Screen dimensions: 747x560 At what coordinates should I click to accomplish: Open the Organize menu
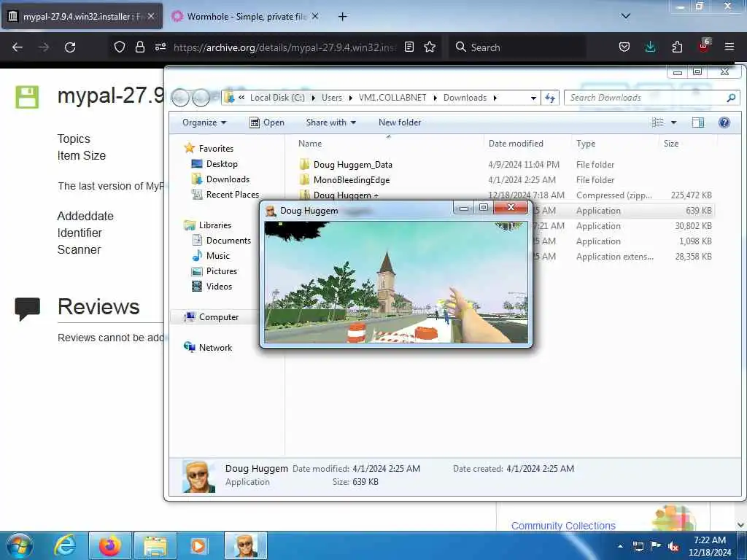[204, 122]
